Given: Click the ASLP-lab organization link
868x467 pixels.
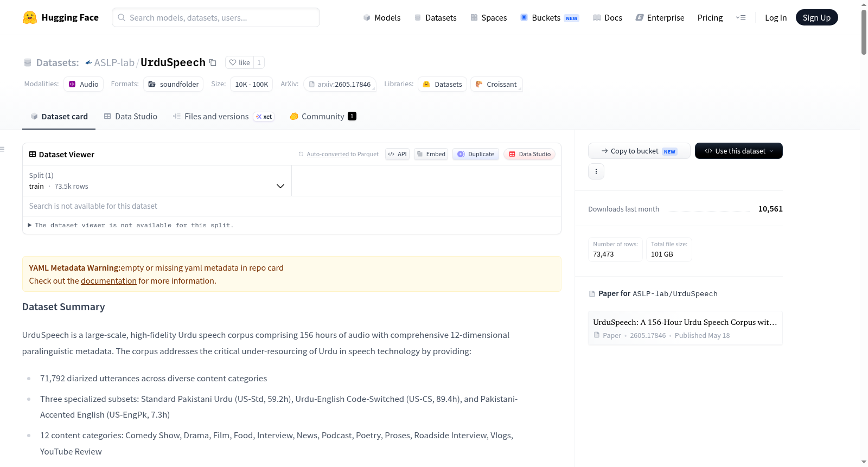Looking at the screenshot, I should tap(114, 62).
